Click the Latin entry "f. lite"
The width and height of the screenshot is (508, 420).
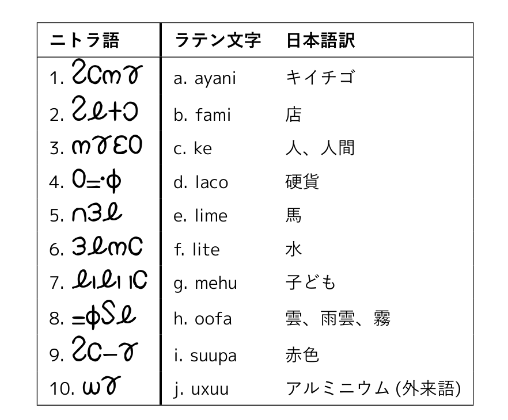click(x=196, y=250)
